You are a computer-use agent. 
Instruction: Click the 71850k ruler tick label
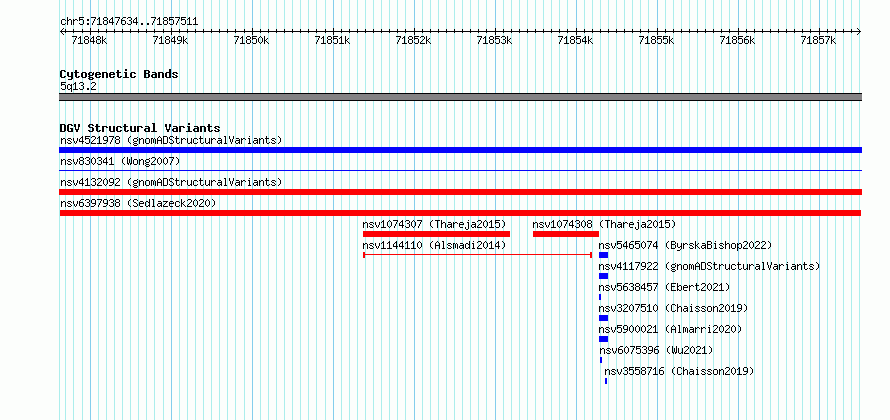click(x=251, y=40)
